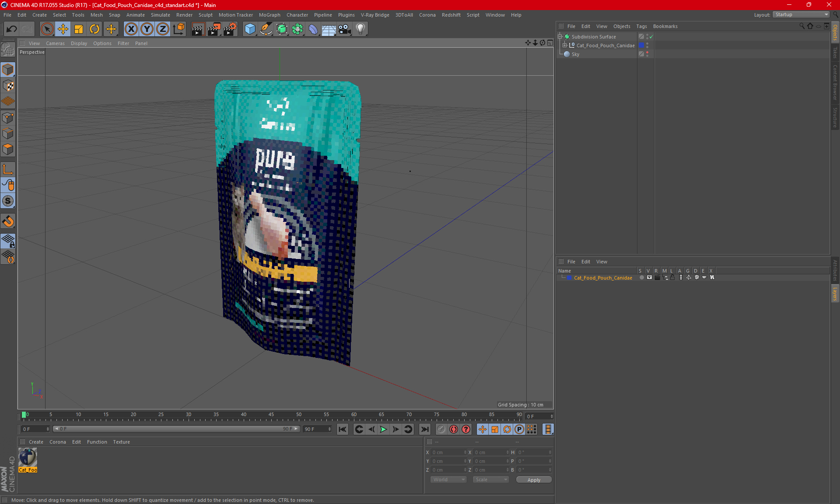The image size is (840, 504).
Task: Open the Layers side tab
Action: click(x=835, y=294)
